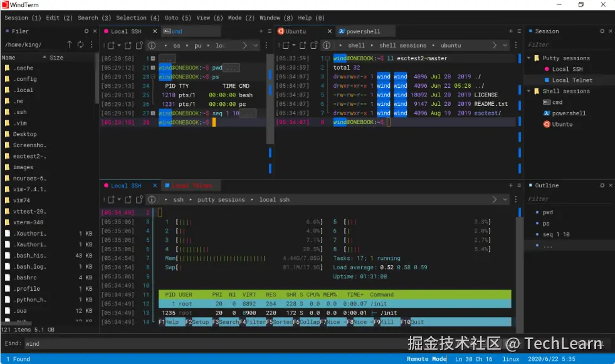
Task: Open the Selection menu
Action: (x=138, y=18)
